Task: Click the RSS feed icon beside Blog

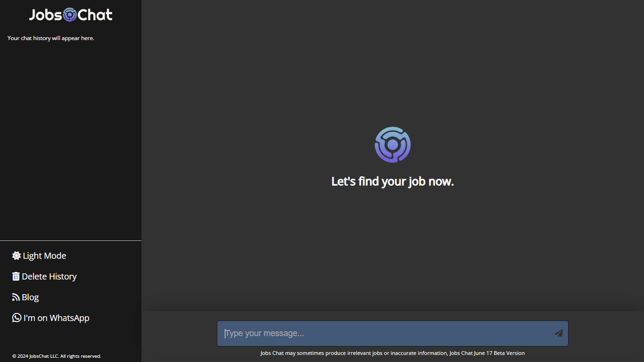Action: pyautogui.click(x=16, y=297)
